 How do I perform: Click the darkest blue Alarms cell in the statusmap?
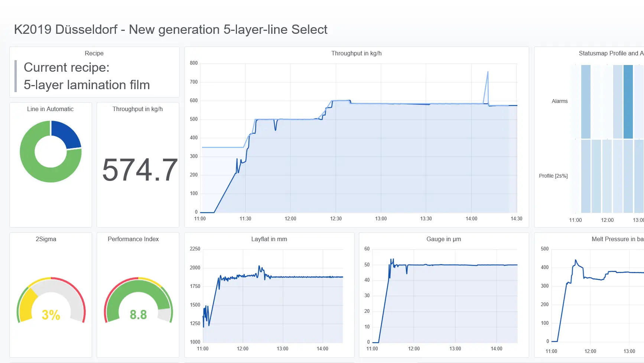click(x=628, y=101)
